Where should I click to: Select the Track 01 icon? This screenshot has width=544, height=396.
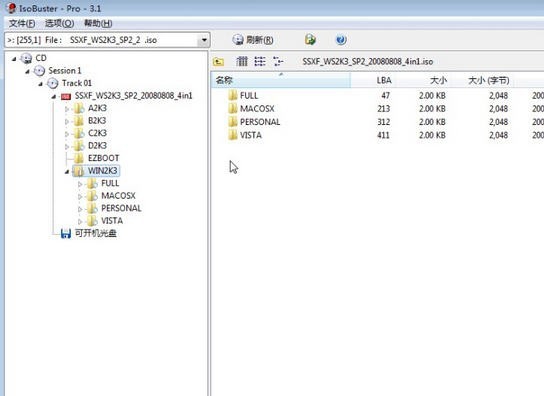52,83
